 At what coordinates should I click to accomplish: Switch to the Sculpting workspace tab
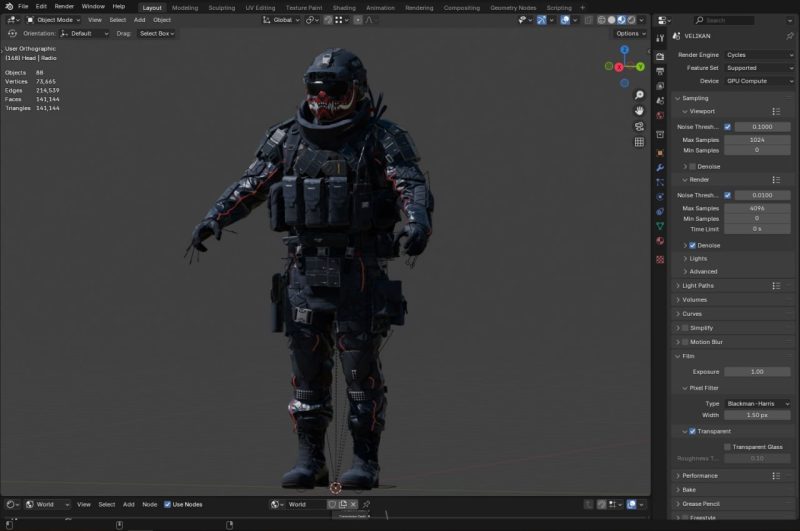click(221, 7)
